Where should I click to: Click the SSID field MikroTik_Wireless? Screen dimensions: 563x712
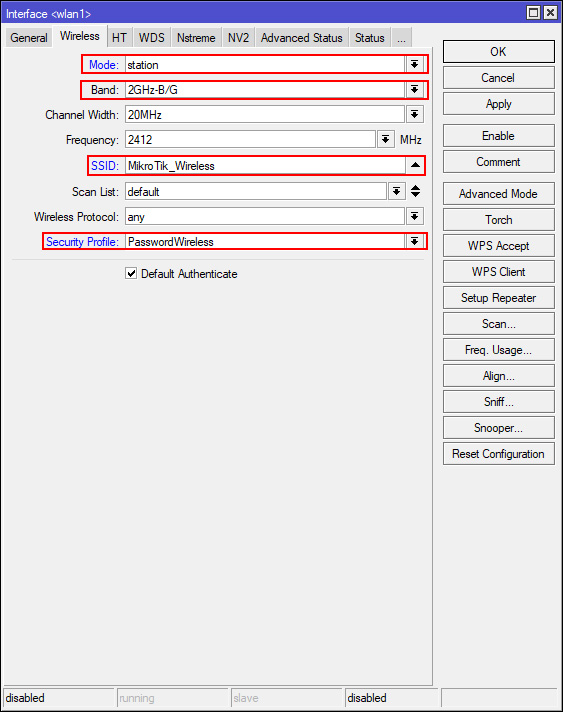click(265, 165)
